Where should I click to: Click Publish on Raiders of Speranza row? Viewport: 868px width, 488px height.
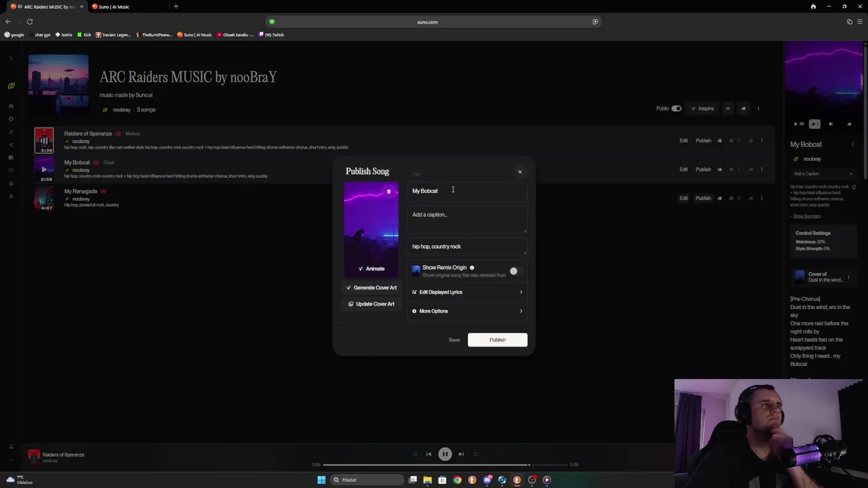point(703,141)
